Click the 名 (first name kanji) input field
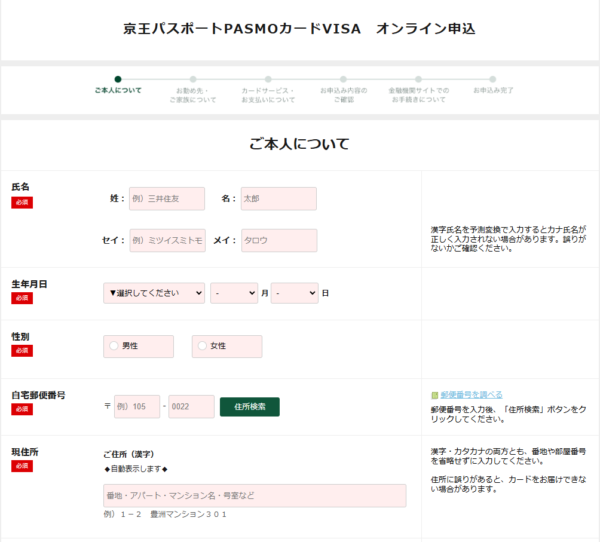600x542 pixels. tap(279, 199)
